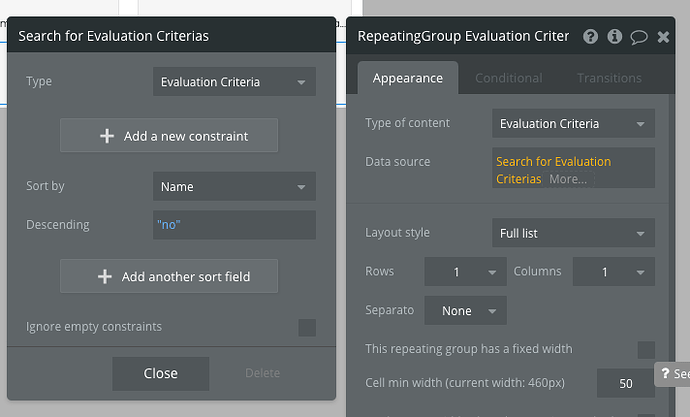Change the Layout style dropdown

pyautogui.click(x=573, y=233)
